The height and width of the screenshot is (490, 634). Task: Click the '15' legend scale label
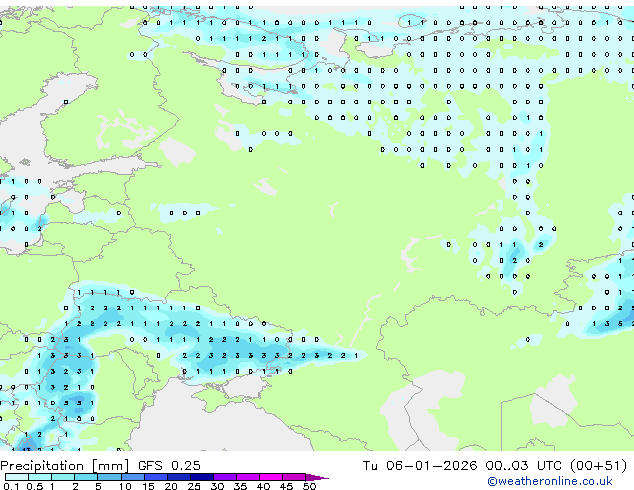pyautogui.click(x=148, y=486)
